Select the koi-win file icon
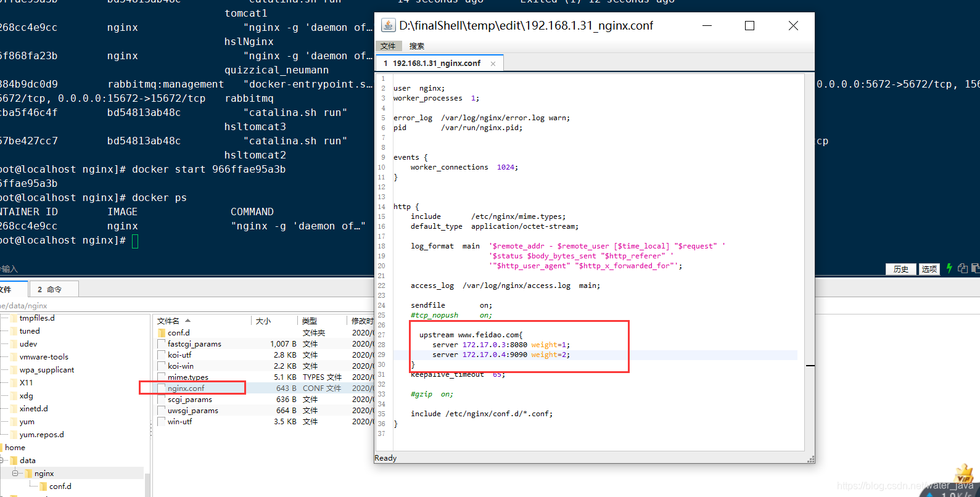This screenshot has height=497, width=980. tap(162, 366)
